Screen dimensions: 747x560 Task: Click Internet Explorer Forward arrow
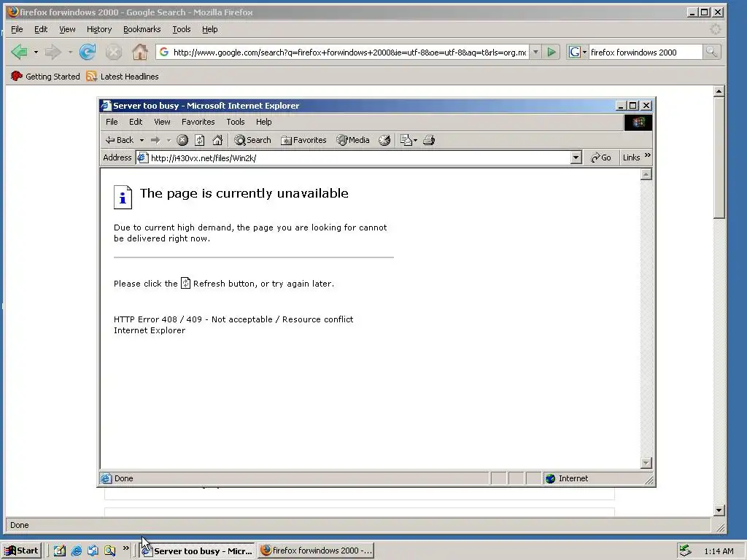click(155, 140)
